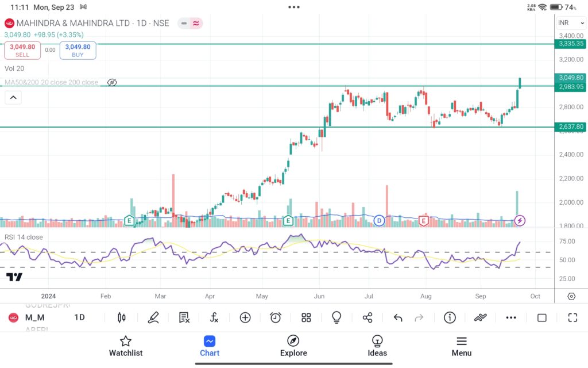Tap the +98.95 (+3.35%) price change text
588x368 pixels.
click(x=59, y=35)
